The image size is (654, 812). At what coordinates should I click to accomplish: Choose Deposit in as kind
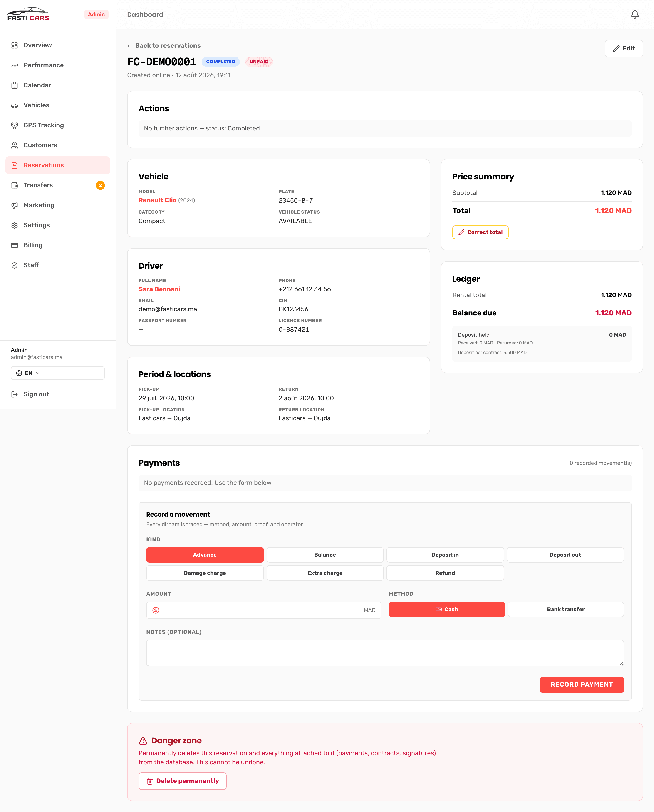[x=445, y=555]
